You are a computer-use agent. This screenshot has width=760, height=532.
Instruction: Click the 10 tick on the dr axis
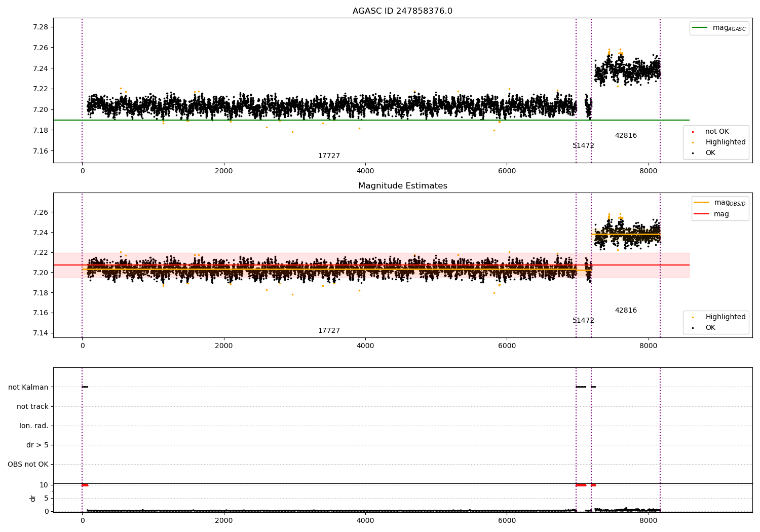[x=44, y=485]
